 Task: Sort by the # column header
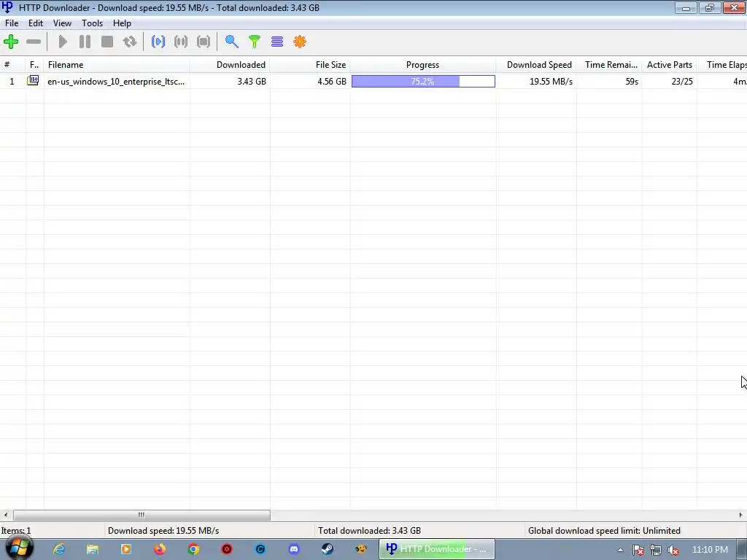[x=13, y=65]
